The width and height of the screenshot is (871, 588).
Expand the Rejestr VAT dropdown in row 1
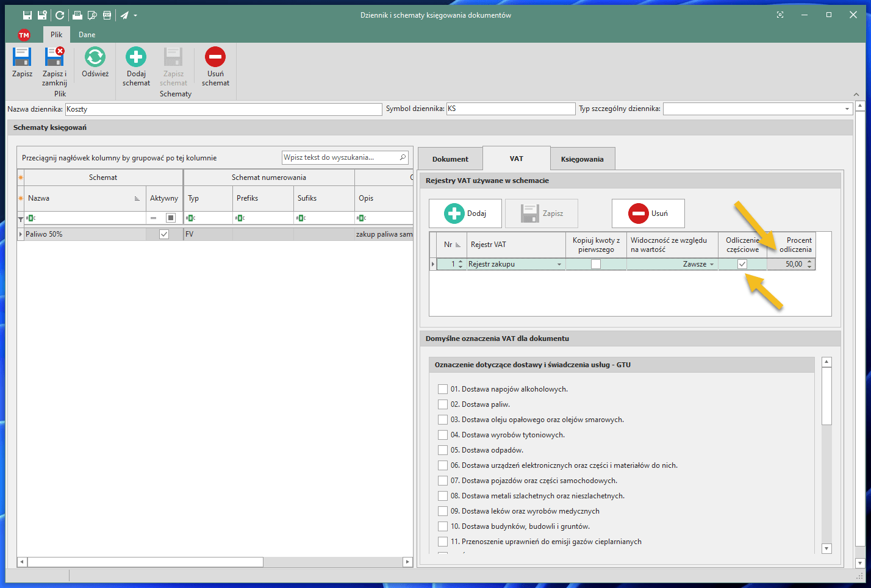tap(559, 264)
